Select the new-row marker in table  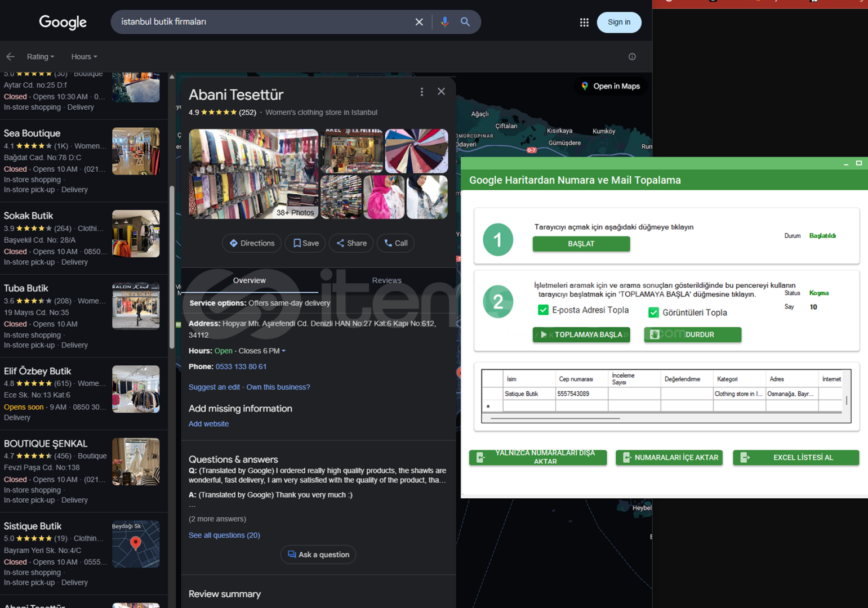click(x=492, y=406)
